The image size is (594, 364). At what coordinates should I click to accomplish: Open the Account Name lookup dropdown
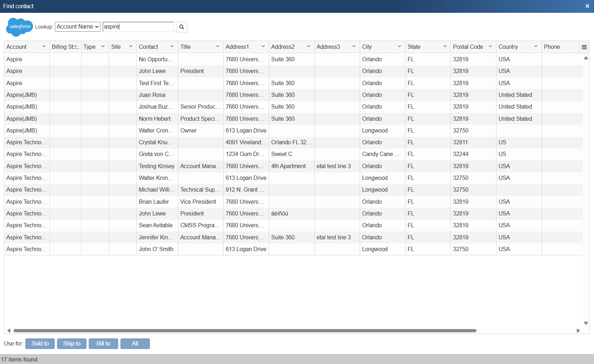(x=77, y=27)
